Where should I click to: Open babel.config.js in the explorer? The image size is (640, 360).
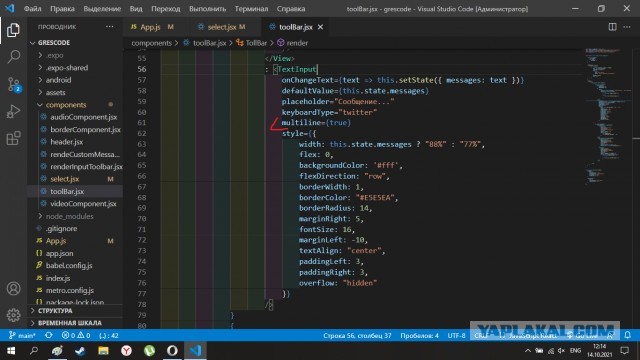coord(69,265)
